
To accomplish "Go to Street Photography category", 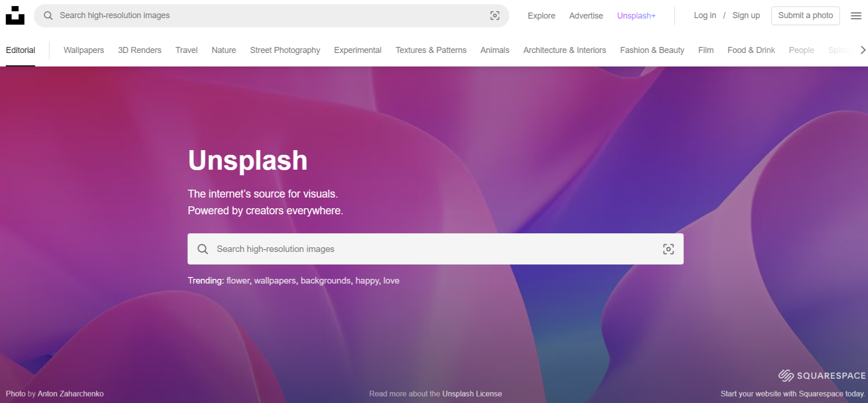I will [285, 50].
